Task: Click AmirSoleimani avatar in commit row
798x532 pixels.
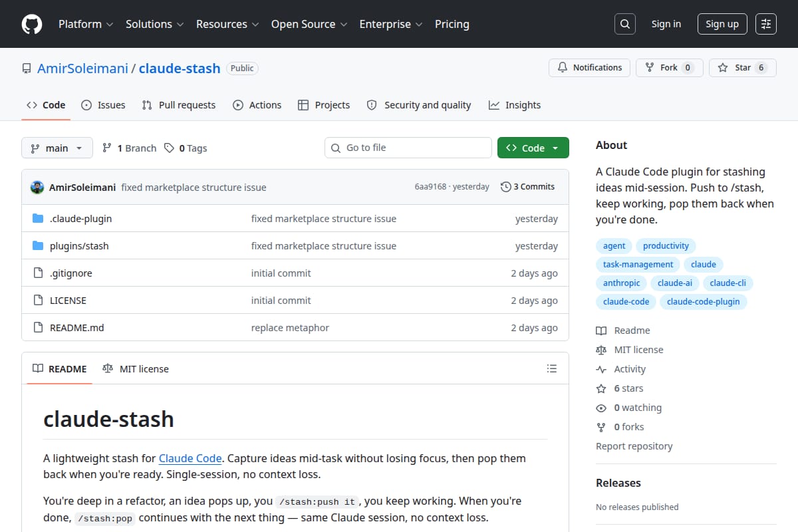Action: pyautogui.click(x=37, y=187)
